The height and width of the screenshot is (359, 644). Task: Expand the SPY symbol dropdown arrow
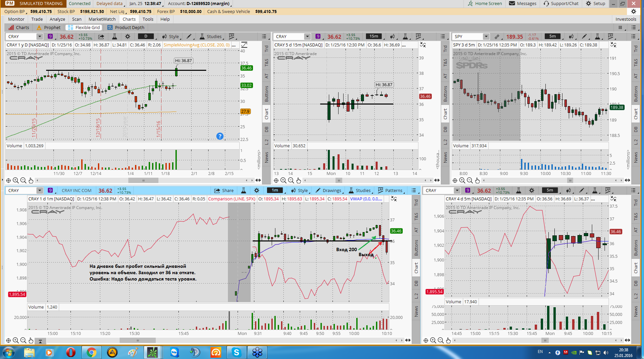486,36
